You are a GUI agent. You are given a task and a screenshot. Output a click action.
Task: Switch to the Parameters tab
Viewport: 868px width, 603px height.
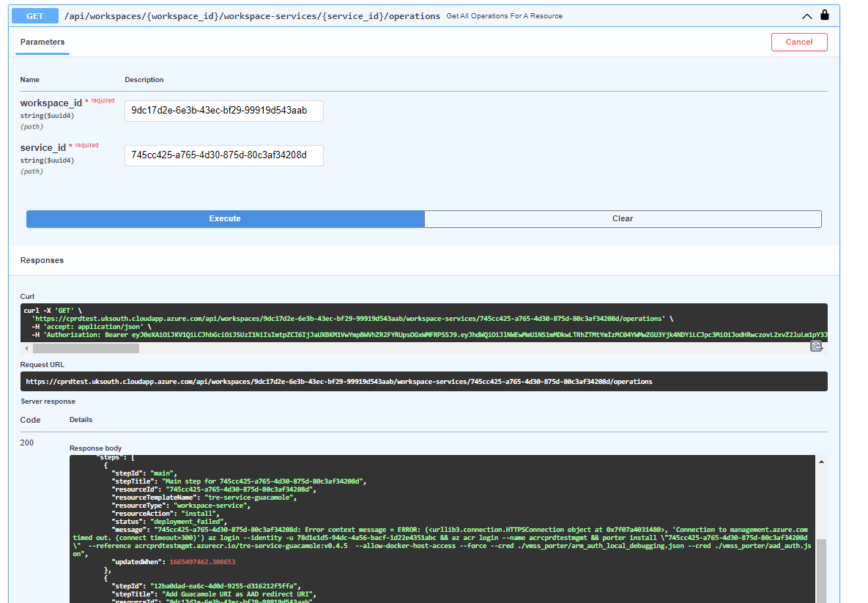(x=42, y=43)
